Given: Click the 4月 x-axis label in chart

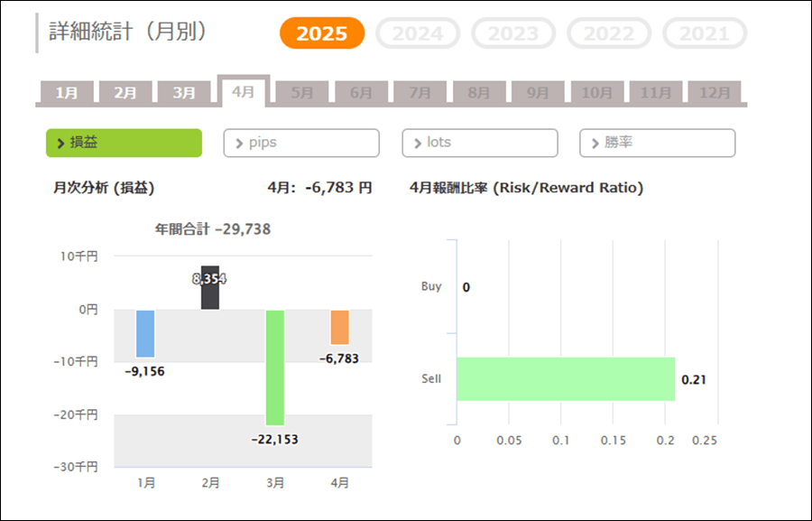Looking at the screenshot, I should pyautogui.click(x=340, y=483).
